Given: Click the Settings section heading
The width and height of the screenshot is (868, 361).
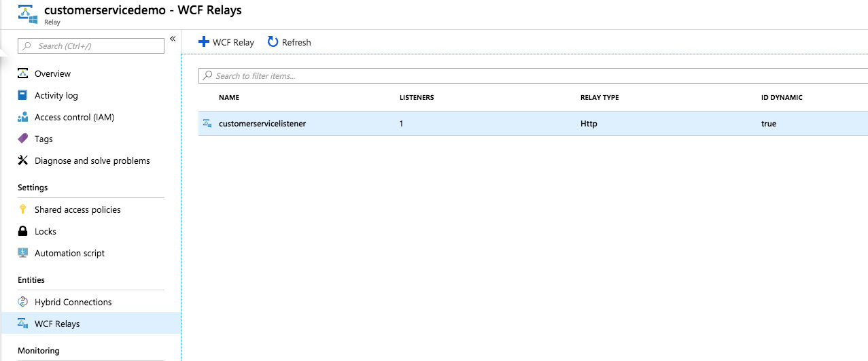Looking at the screenshot, I should (x=33, y=188).
